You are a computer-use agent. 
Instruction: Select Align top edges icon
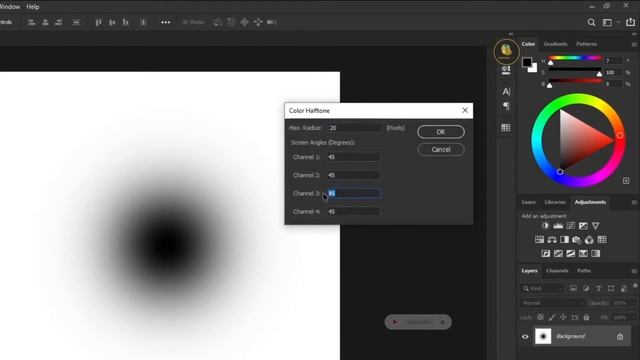pos(98,22)
